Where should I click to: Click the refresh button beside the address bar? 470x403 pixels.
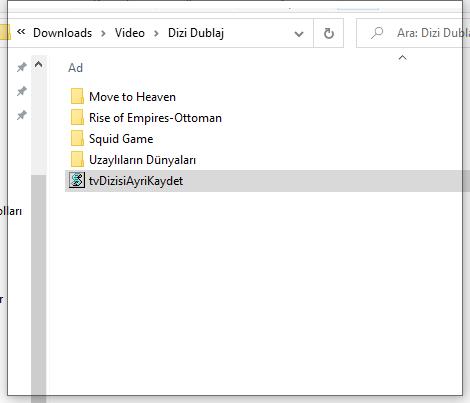tap(329, 33)
